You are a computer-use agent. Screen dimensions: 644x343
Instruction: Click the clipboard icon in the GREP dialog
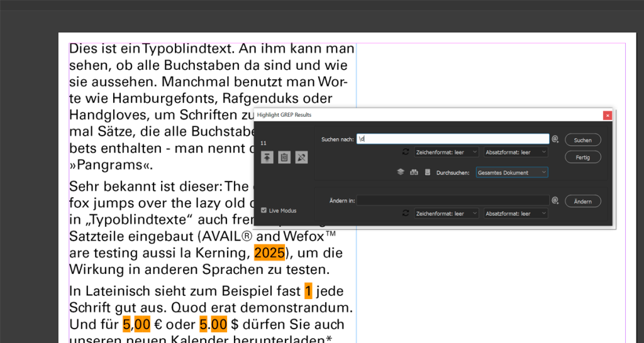tap(284, 157)
